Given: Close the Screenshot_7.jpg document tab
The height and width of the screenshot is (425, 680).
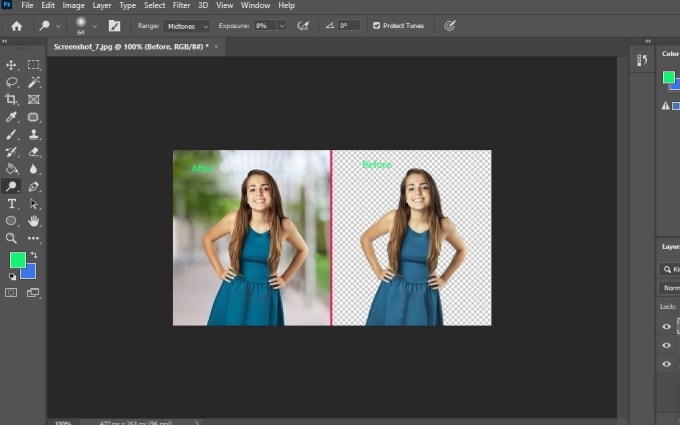Looking at the screenshot, I should 216,46.
